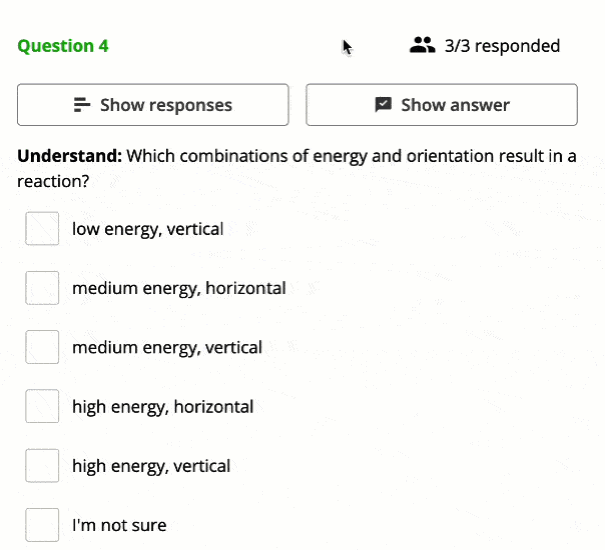Screen dimensions: 605x550
Task: Check the medium energy, horizontal box
Action: (42, 288)
